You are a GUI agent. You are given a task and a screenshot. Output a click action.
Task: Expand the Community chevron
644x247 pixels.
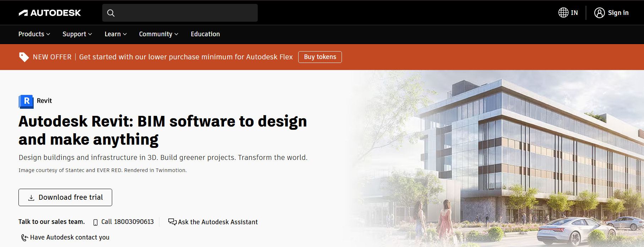(x=176, y=34)
